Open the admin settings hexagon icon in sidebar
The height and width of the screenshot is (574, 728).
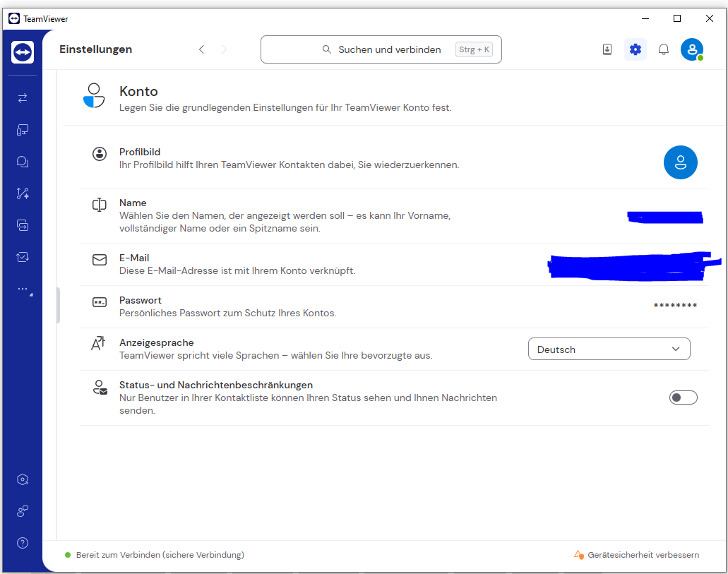coord(23,479)
